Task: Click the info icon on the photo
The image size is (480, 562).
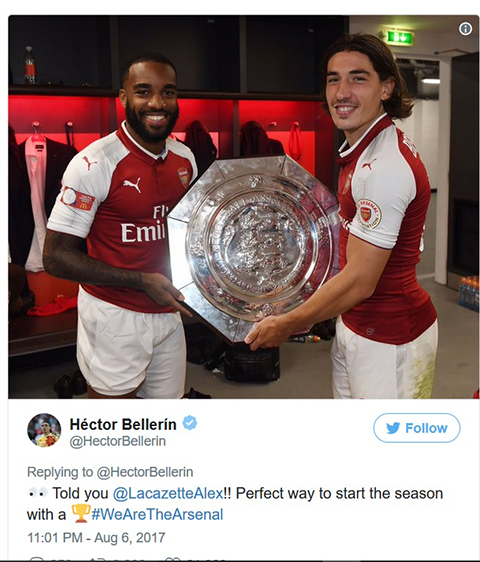Action: tap(465, 29)
